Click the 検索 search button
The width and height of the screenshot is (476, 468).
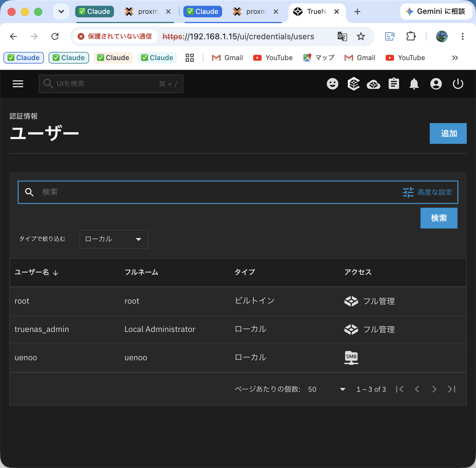[439, 218]
